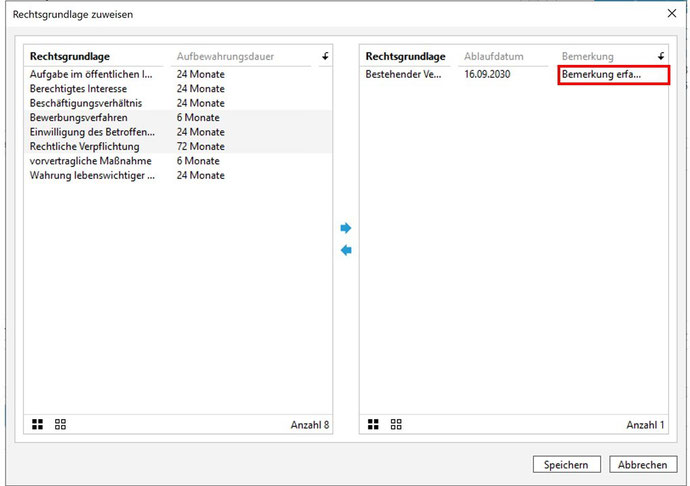Sort by Aufbewahrungsdauer column header
690x486 pixels.
pyautogui.click(x=225, y=56)
